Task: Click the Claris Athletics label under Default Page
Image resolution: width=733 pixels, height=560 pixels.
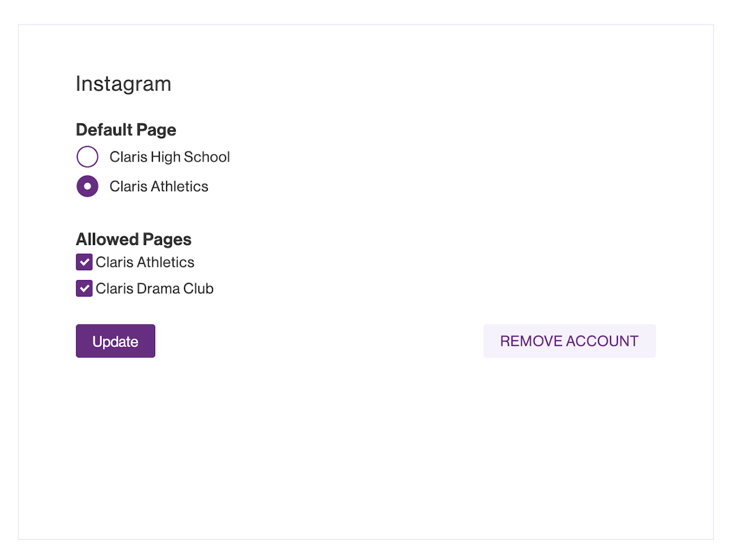Action: point(159,187)
